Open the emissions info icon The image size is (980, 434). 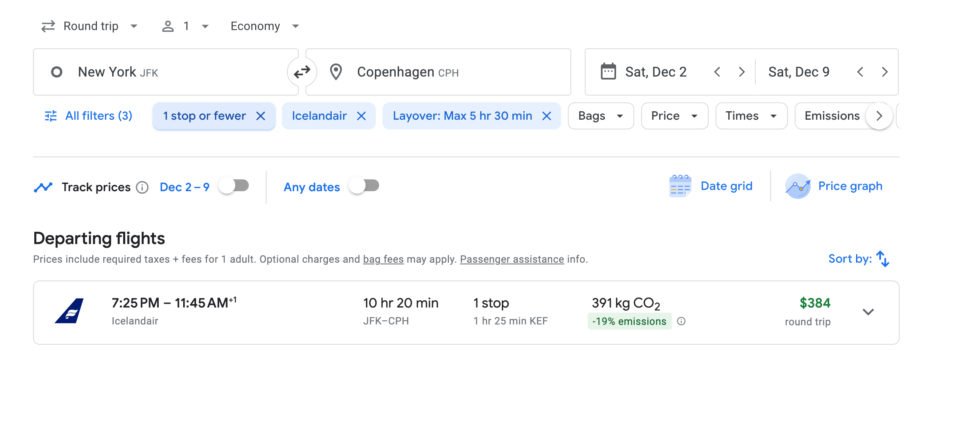pyautogui.click(x=681, y=321)
